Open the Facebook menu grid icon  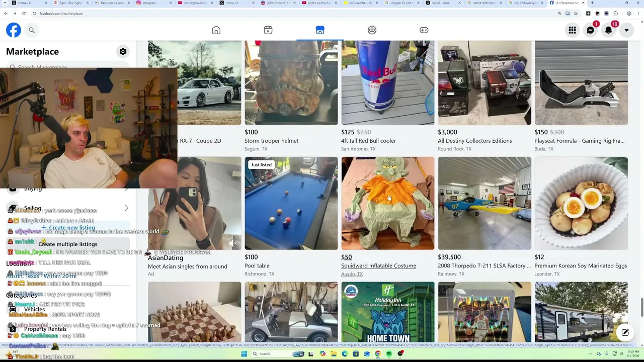572,31
